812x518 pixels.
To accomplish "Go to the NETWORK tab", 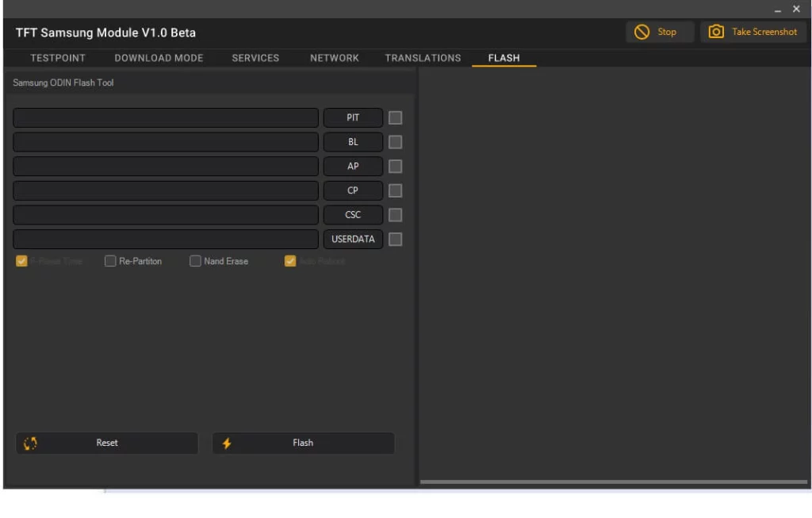I will tap(335, 58).
